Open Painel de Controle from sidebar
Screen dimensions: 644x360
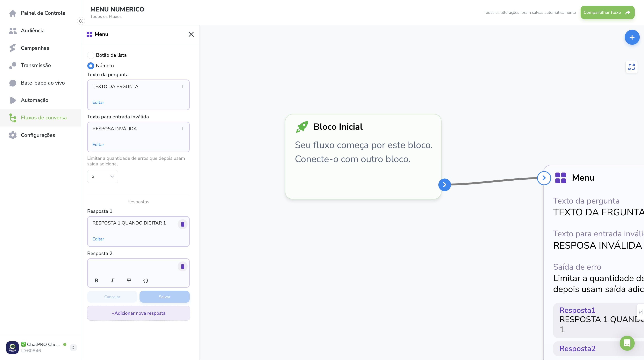(40, 13)
